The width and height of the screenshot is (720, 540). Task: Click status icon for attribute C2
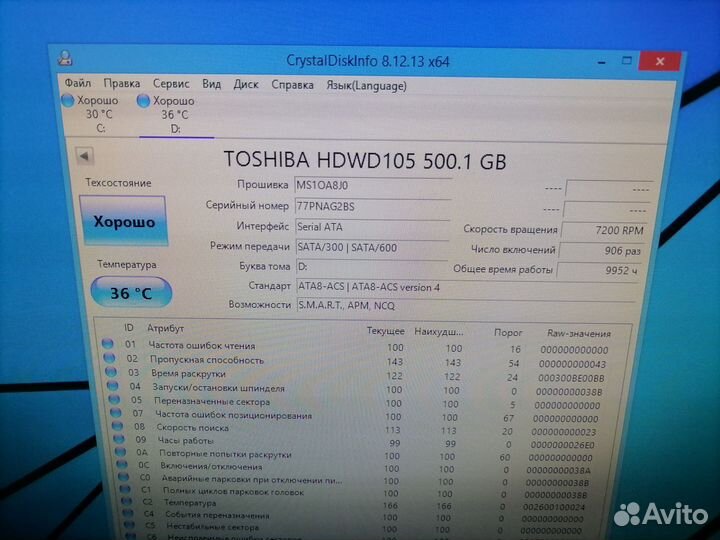click(127, 501)
